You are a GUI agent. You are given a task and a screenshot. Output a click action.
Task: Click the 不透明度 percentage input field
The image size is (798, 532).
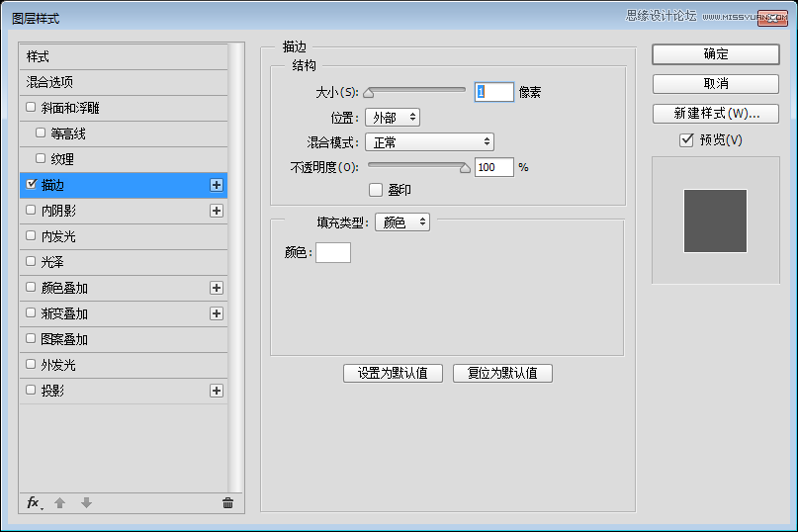coord(494,167)
